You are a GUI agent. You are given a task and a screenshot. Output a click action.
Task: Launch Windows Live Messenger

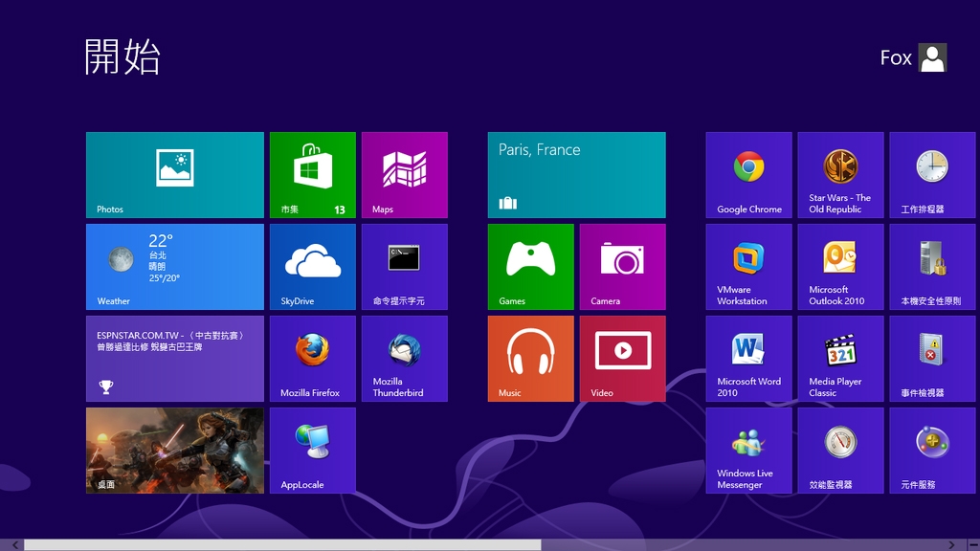[748, 451]
